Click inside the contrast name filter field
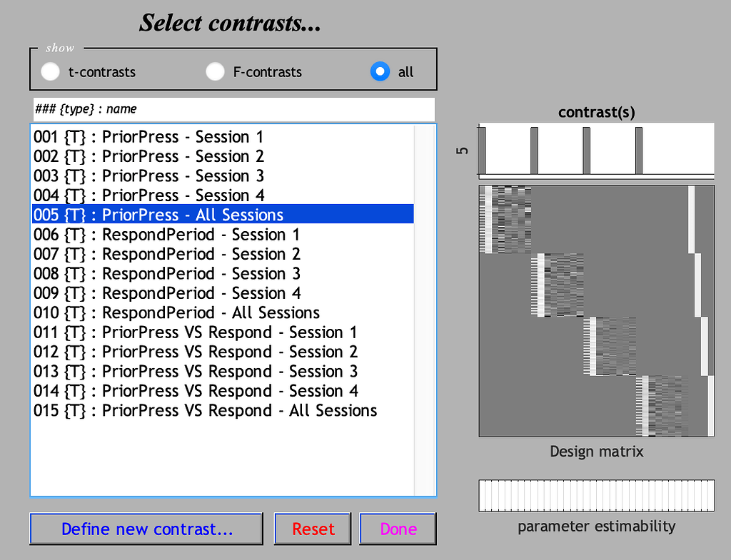The height and width of the screenshot is (560, 731). click(x=233, y=110)
